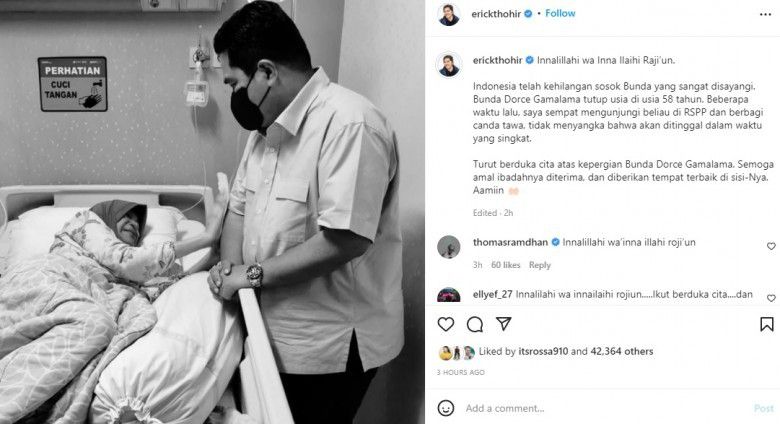This screenshot has height=424, width=780.
Task: View the 60 likes on the comment
Action: (x=505, y=265)
